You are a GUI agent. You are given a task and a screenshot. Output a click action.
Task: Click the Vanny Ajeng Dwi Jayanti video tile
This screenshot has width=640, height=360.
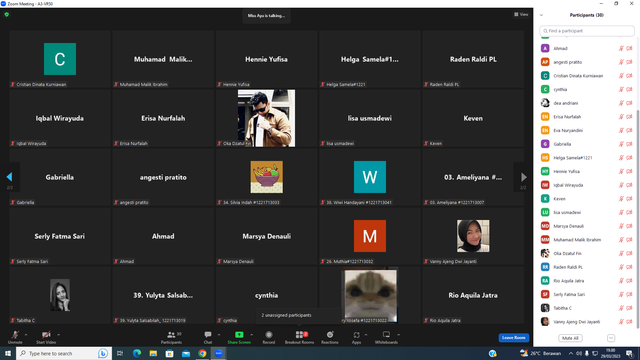pos(473,236)
